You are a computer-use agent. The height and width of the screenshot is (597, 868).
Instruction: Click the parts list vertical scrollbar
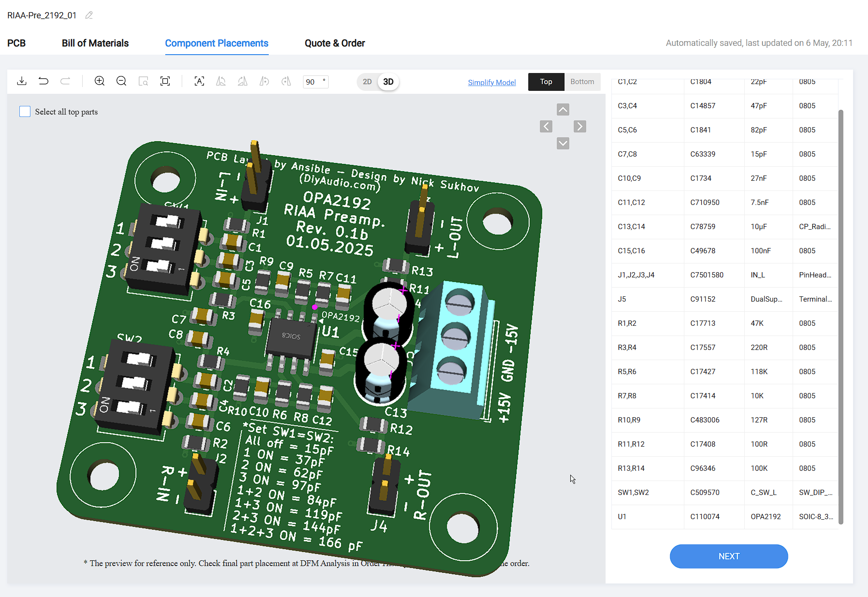(841, 317)
